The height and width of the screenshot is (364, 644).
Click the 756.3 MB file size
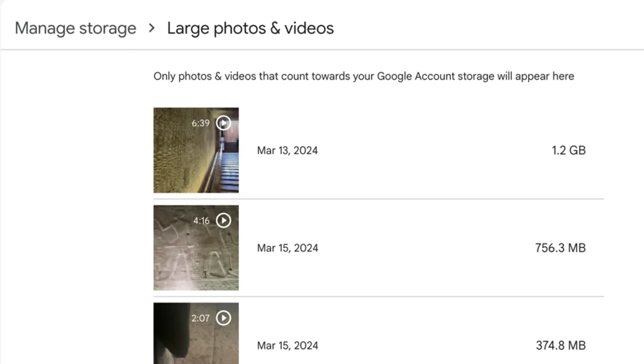click(560, 248)
